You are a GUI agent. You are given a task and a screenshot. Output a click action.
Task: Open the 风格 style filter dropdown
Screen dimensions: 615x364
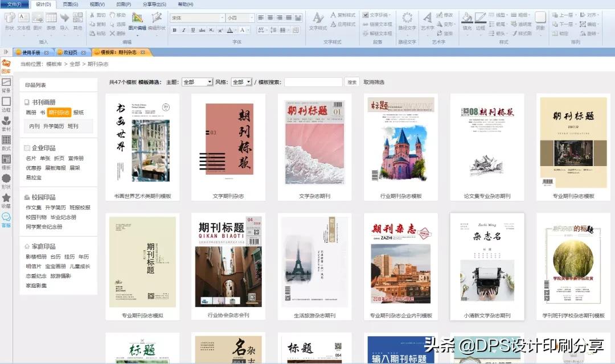coord(241,82)
